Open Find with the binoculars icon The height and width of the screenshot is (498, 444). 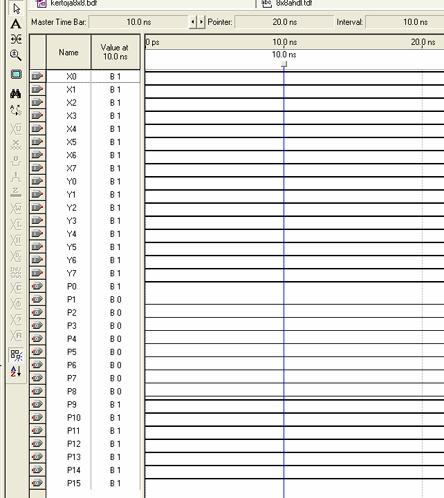pos(16,94)
